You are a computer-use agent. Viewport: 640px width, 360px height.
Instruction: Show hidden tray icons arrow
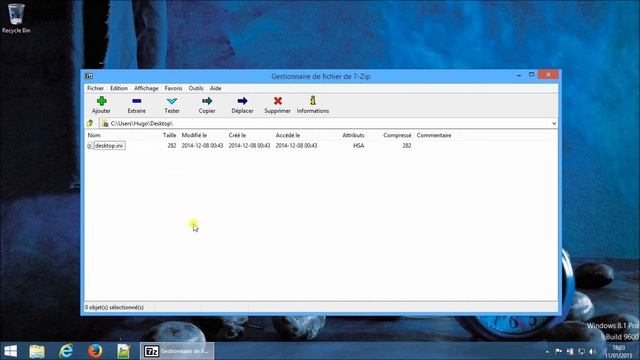[x=547, y=351]
